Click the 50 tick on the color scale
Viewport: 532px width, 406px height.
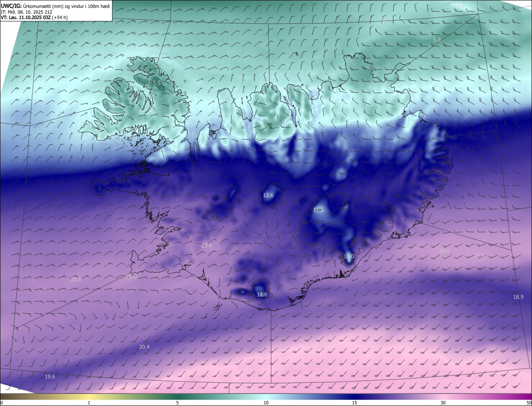pos(529,403)
